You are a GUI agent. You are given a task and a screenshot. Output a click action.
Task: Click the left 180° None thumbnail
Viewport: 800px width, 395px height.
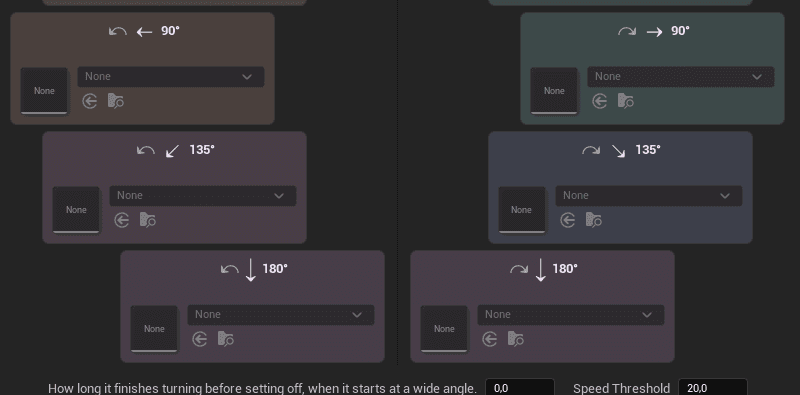(154, 329)
